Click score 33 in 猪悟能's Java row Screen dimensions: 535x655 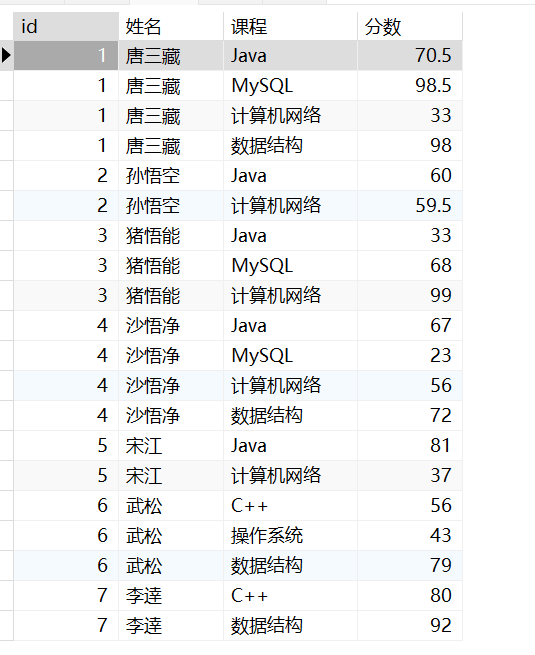[x=410, y=236]
